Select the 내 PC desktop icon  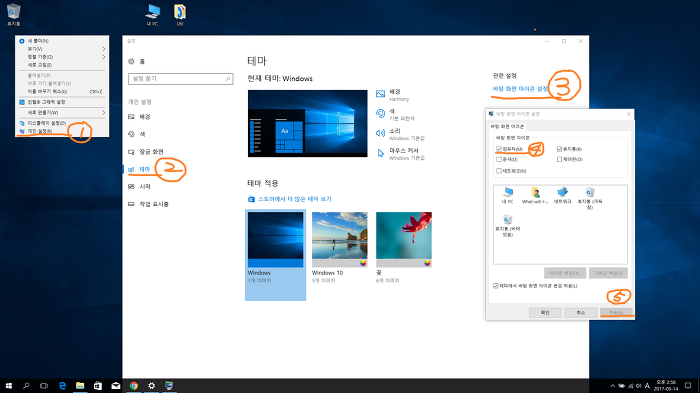pyautogui.click(x=152, y=14)
